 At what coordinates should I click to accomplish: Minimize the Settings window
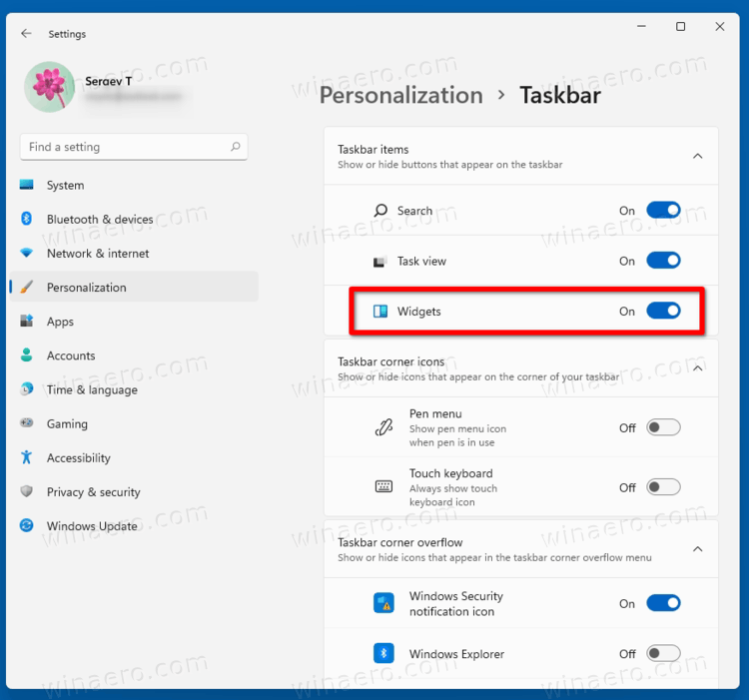(641, 27)
